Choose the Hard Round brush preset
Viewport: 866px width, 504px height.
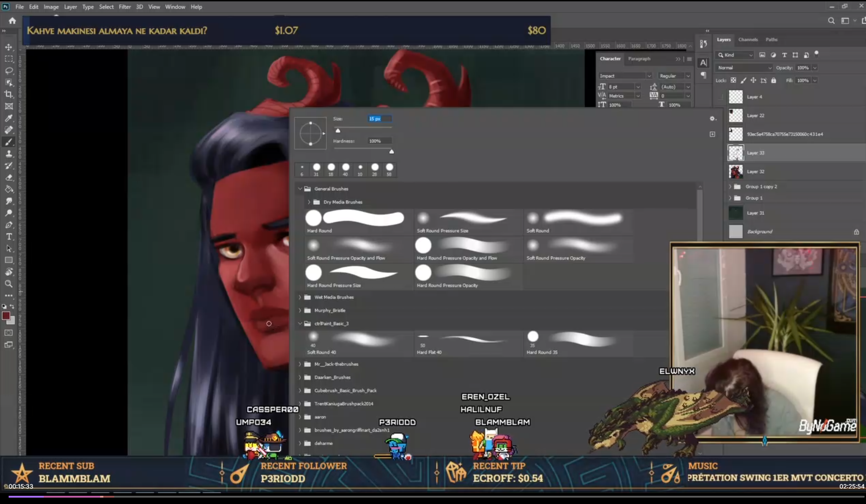(359, 222)
